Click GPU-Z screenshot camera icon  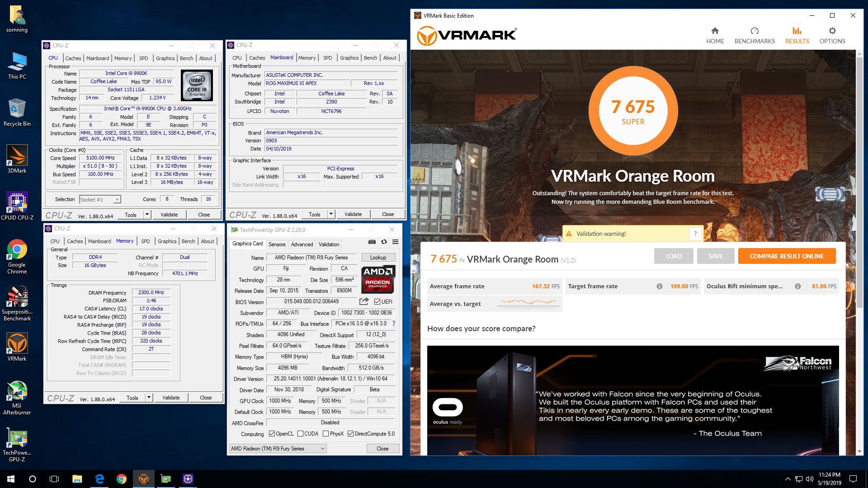click(x=372, y=242)
